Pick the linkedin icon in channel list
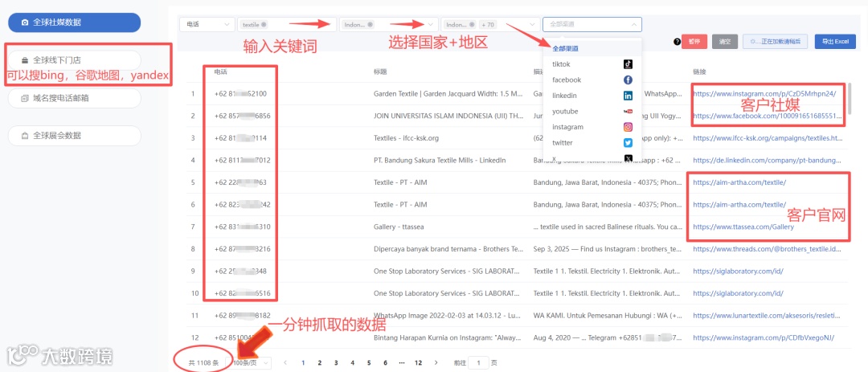 click(628, 96)
